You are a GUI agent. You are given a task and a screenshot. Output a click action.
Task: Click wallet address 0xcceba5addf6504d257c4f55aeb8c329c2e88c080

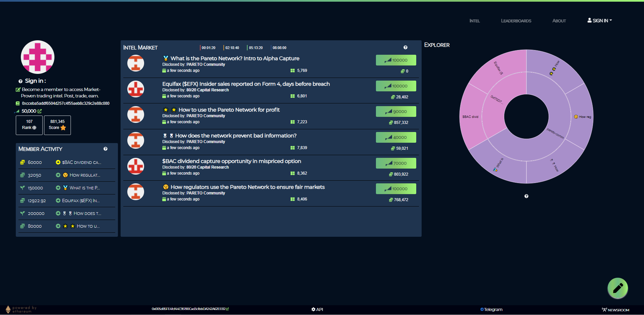[66, 103]
